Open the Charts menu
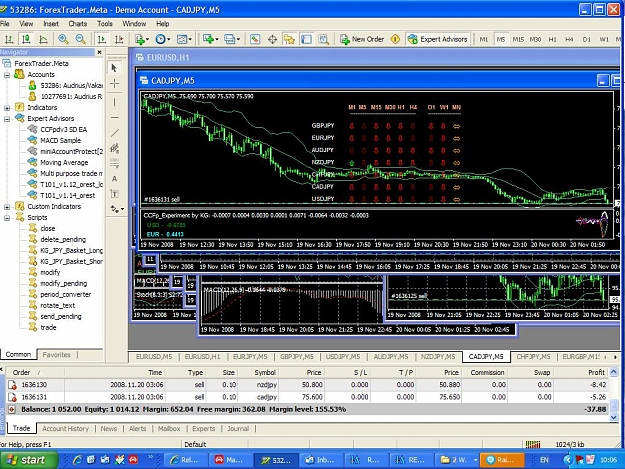Viewport: 625px width, 469px height. pos(77,24)
